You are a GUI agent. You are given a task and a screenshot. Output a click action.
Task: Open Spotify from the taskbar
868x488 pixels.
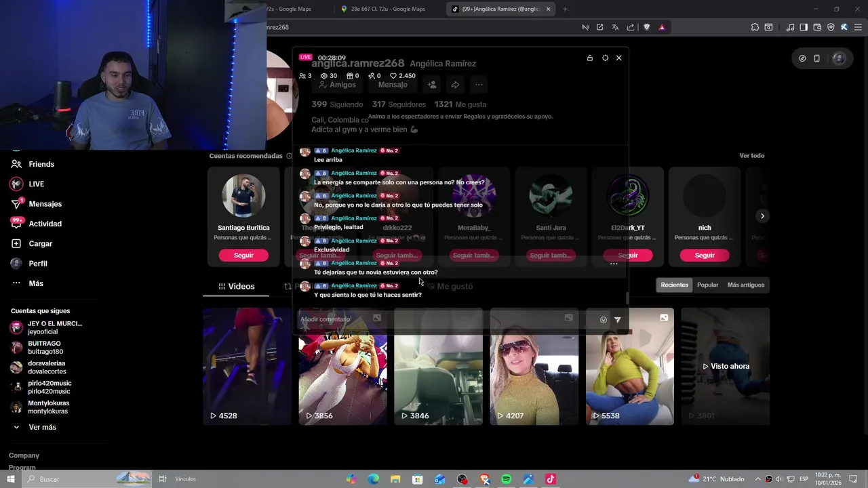coord(506,479)
